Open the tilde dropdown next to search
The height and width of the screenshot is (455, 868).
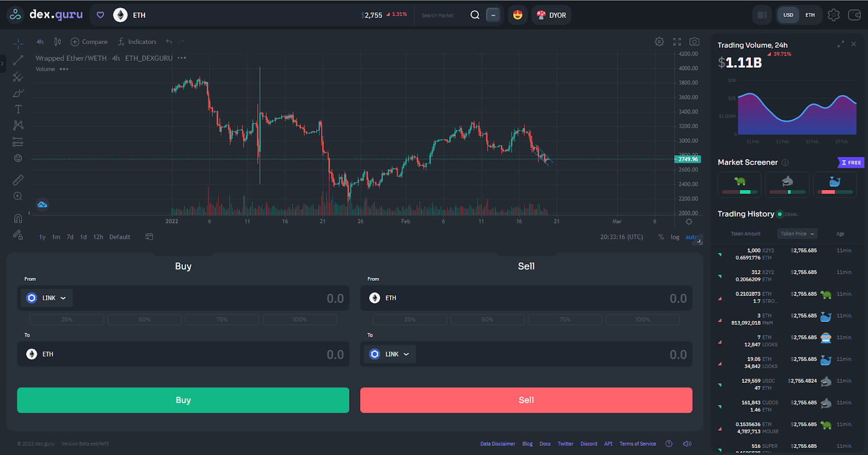(x=493, y=15)
